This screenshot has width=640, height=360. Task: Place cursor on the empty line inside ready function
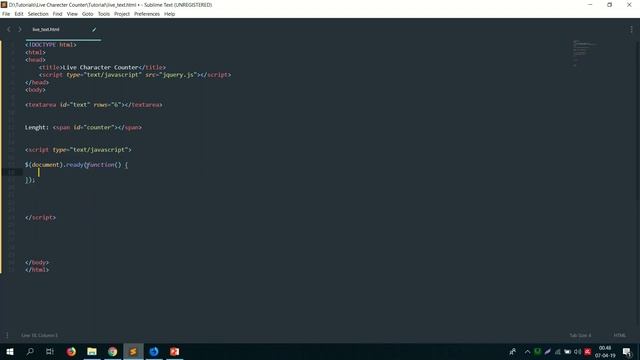coord(39,172)
